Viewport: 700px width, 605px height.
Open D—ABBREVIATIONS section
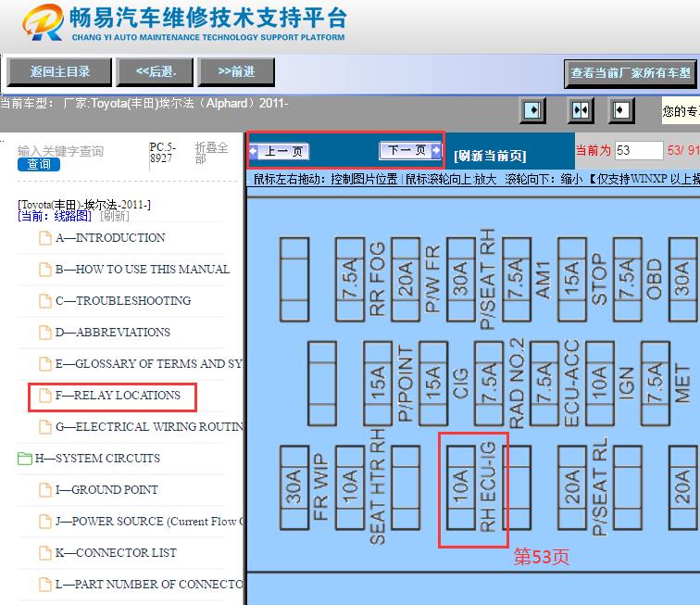pyautogui.click(x=113, y=332)
